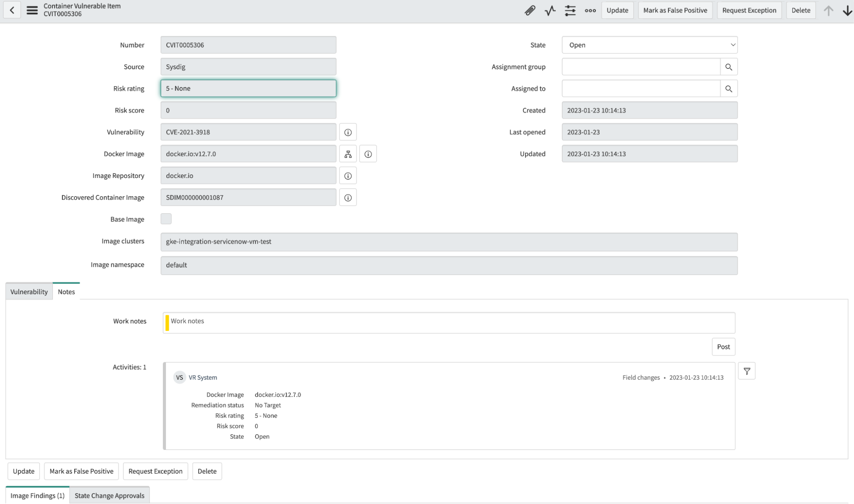This screenshot has height=504, width=854.
Task: Attach a file using the paperclip icon
Action: (x=530, y=10)
